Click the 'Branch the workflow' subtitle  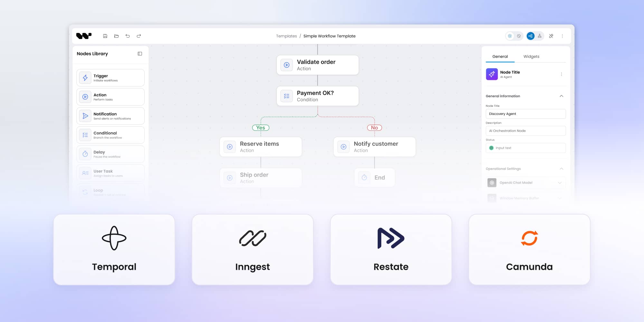click(108, 138)
